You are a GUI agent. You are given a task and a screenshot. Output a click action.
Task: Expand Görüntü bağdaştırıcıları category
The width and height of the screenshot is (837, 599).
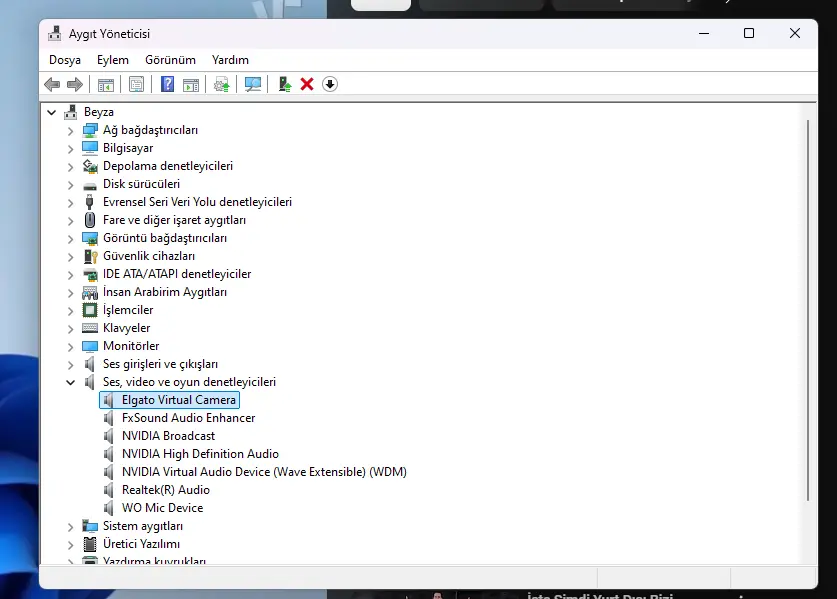[70, 239]
